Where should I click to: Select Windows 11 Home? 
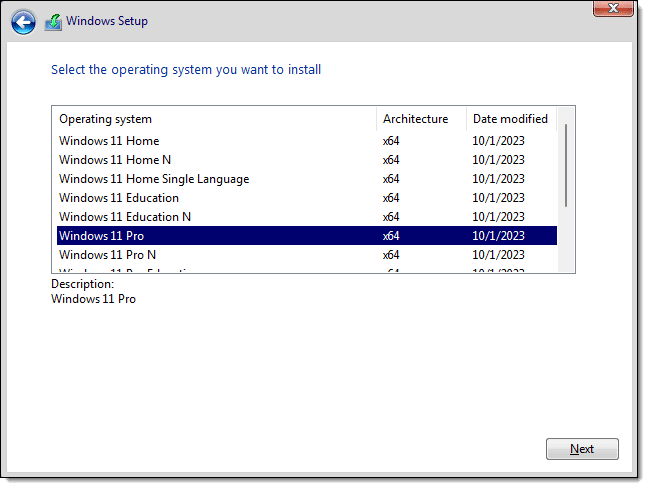click(x=307, y=141)
